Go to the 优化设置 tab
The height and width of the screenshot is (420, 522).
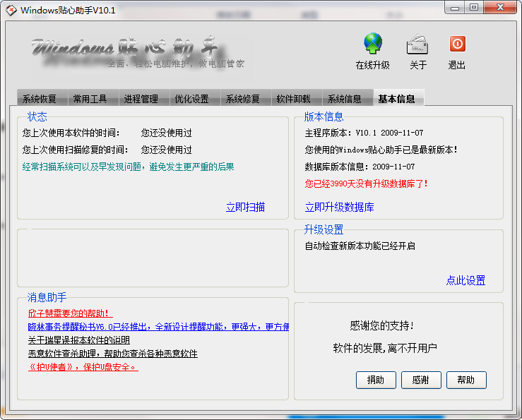(196, 99)
